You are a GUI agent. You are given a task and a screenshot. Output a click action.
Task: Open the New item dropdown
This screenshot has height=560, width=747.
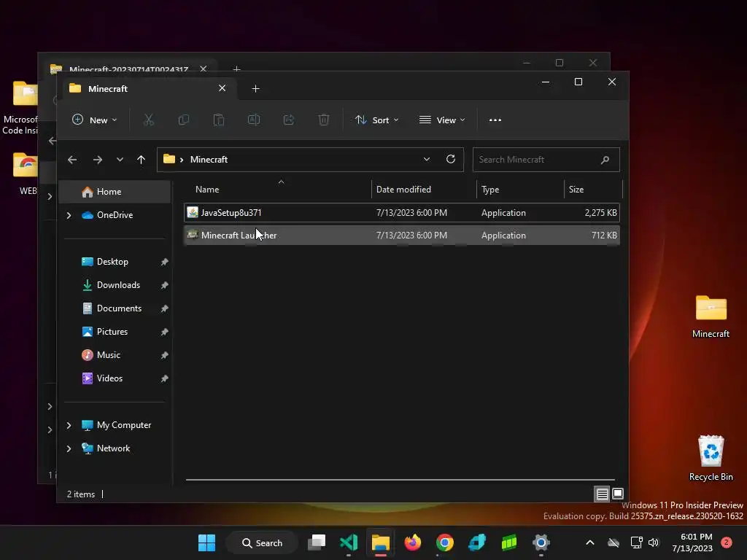[94, 120]
